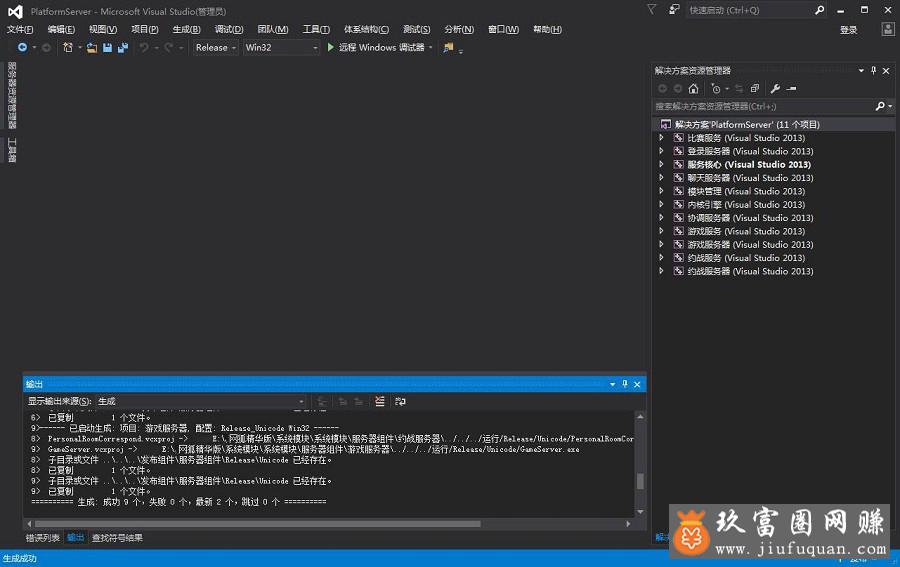Expand the 聊天服务器 project node
Viewport: 900px width, 567px height.
click(x=661, y=178)
